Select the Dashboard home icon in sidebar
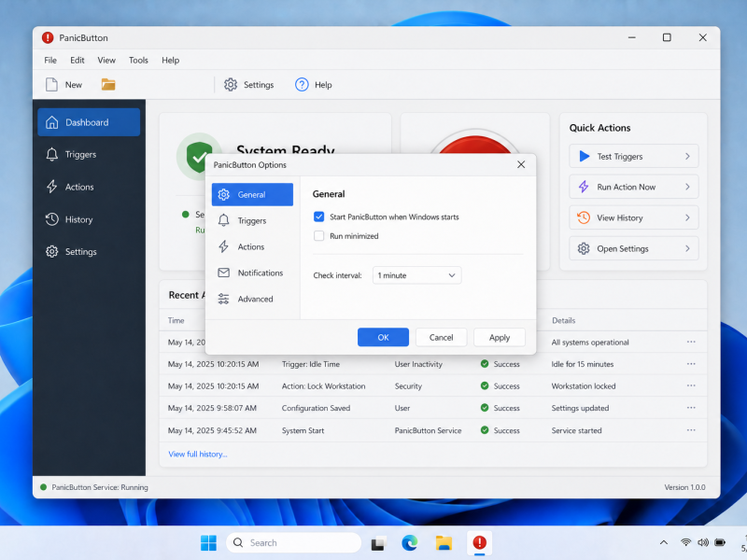Image resolution: width=747 pixels, height=560 pixels. coord(52,122)
